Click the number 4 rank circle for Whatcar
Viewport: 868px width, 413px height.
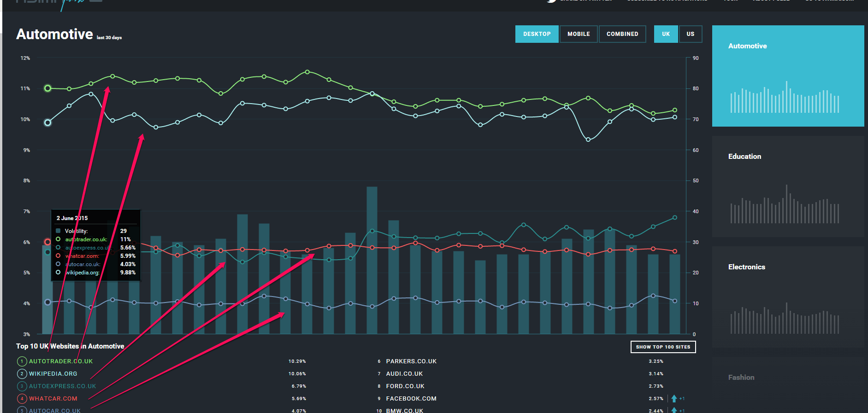22,399
